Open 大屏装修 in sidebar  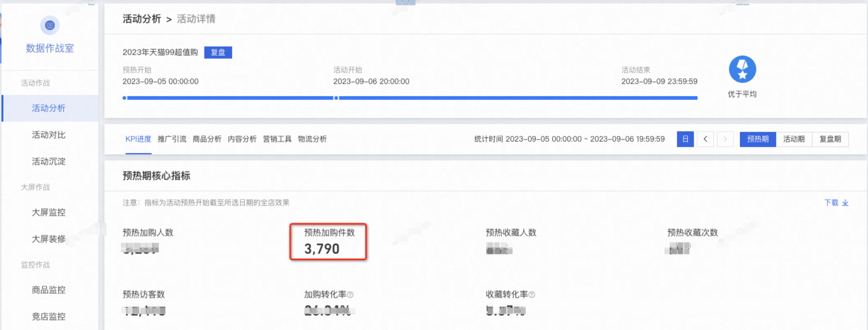point(48,239)
